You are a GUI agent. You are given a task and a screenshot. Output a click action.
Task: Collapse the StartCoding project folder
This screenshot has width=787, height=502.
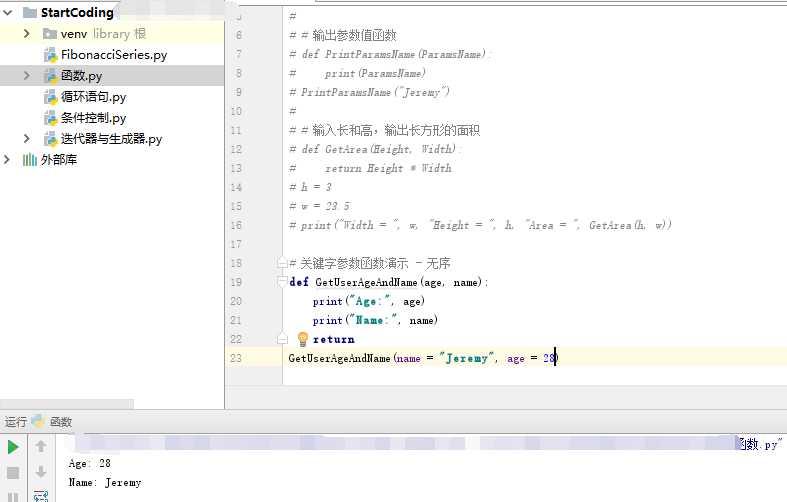coord(8,13)
